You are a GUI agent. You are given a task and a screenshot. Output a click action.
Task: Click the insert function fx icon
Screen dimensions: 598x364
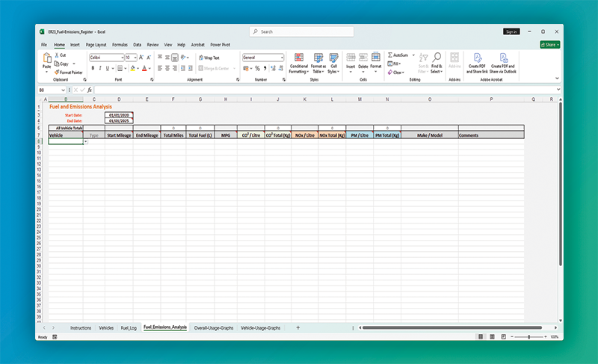(x=89, y=90)
